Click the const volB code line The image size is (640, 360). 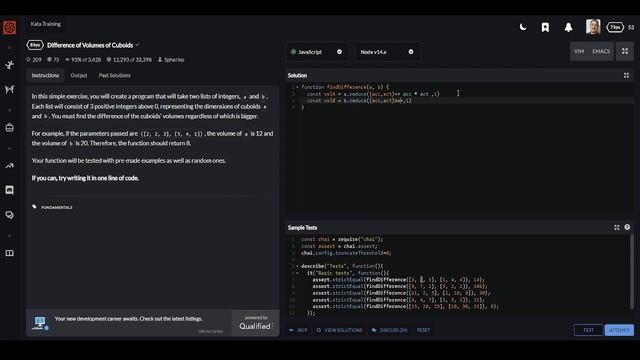(x=359, y=100)
